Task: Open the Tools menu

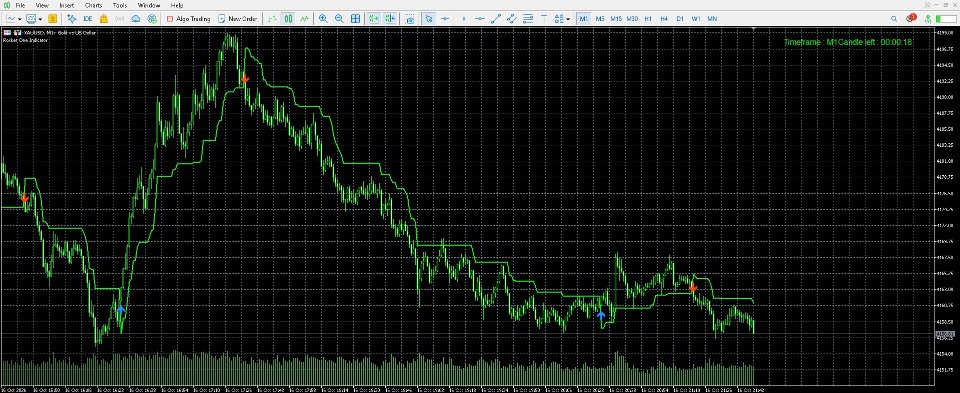Action: pyautogui.click(x=120, y=5)
